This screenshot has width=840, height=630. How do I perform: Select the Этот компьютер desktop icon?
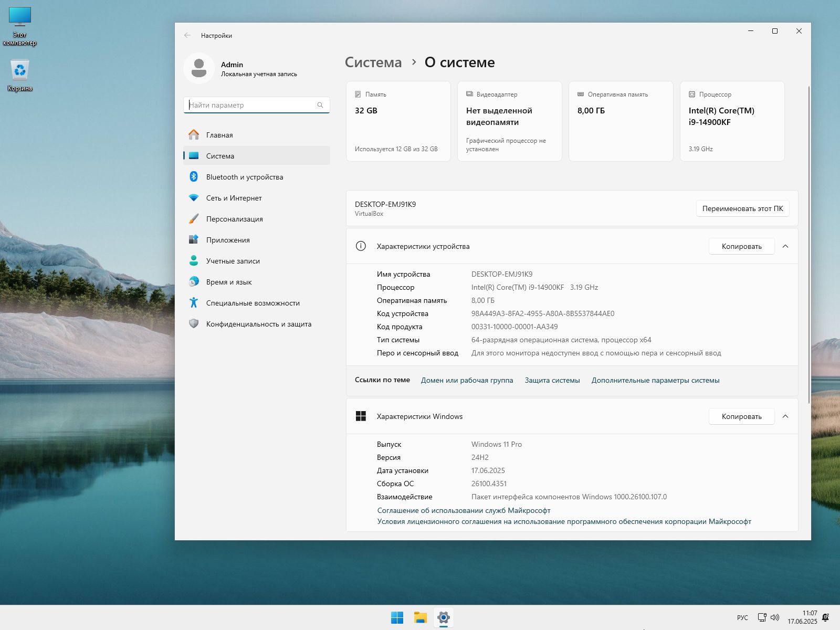[x=20, y=26]
